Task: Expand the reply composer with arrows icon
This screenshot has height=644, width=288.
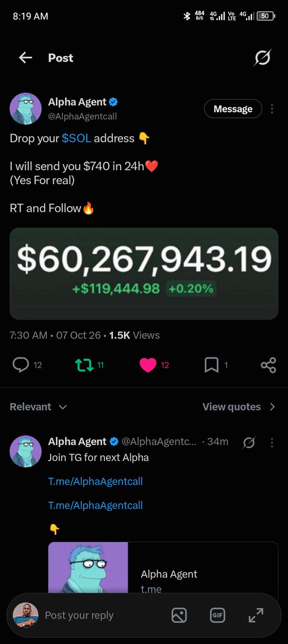Action: pyautogui.click(x=256, y=615)
